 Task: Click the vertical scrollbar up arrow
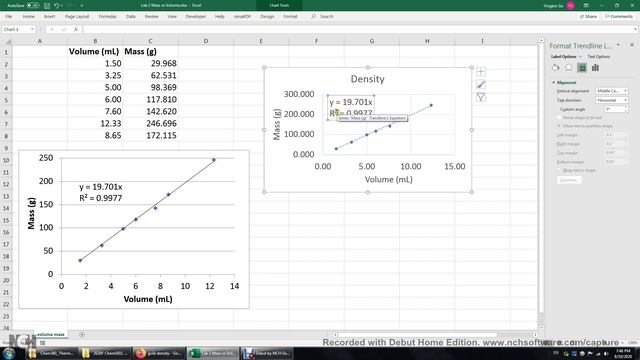[541, 40]
